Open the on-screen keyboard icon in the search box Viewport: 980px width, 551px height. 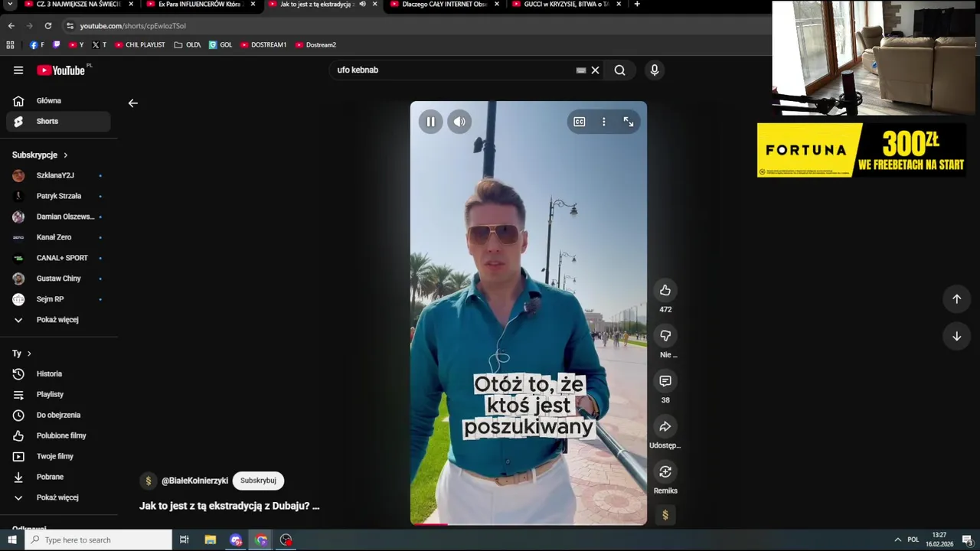(581, 70)
